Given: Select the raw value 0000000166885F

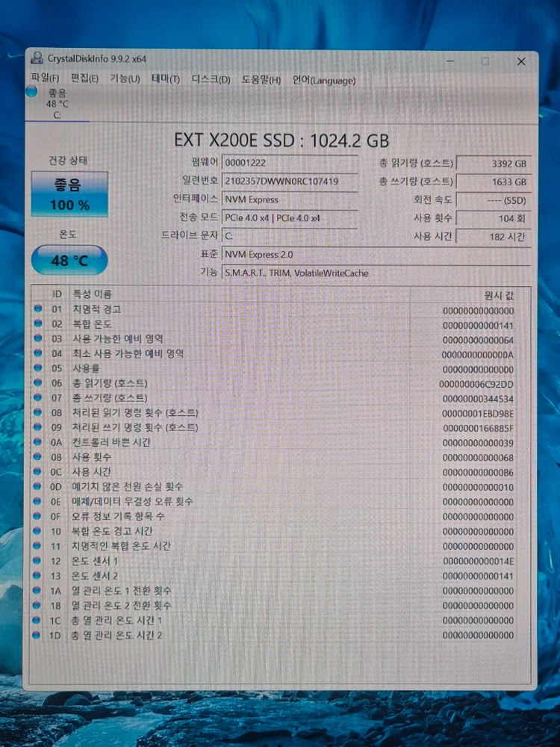Looking at the screenshot, I should point(478,428).
